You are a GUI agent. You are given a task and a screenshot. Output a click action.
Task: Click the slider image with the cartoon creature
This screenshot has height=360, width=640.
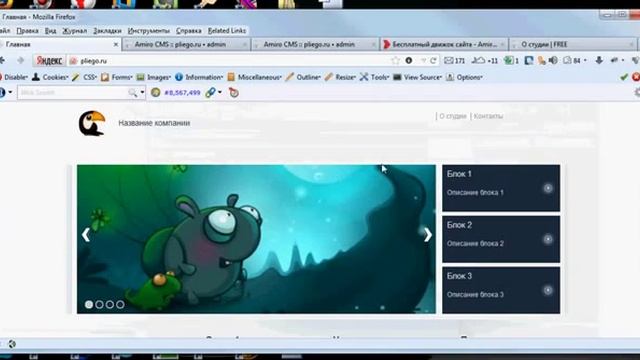tap(256, 239)
